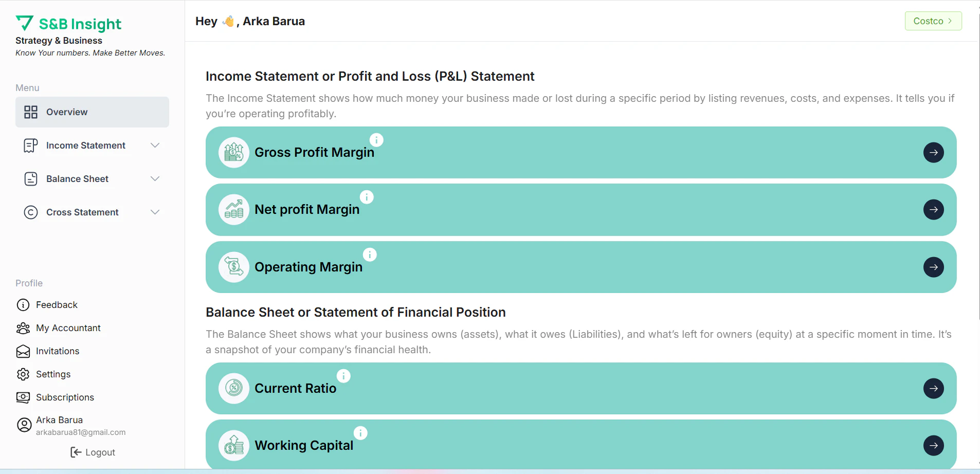Open the Costco company selector

(933, 21)
